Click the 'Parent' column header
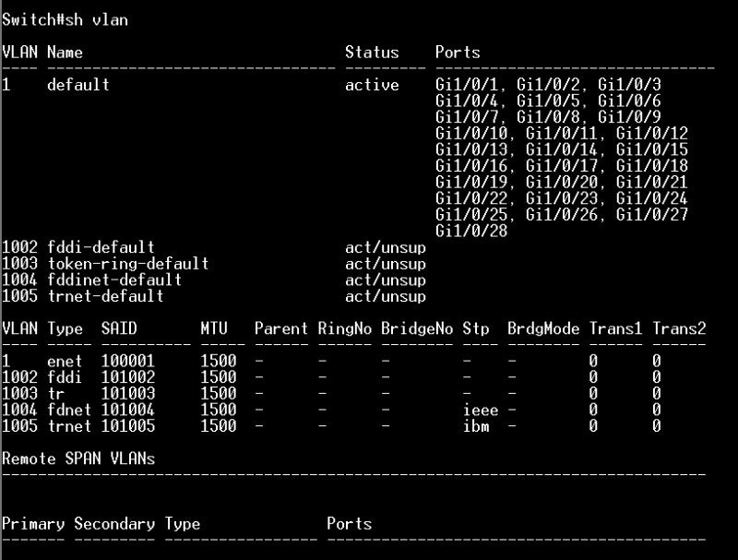This screenshot has width=738, height=560. pyautogui.click(x=281, y=328)
